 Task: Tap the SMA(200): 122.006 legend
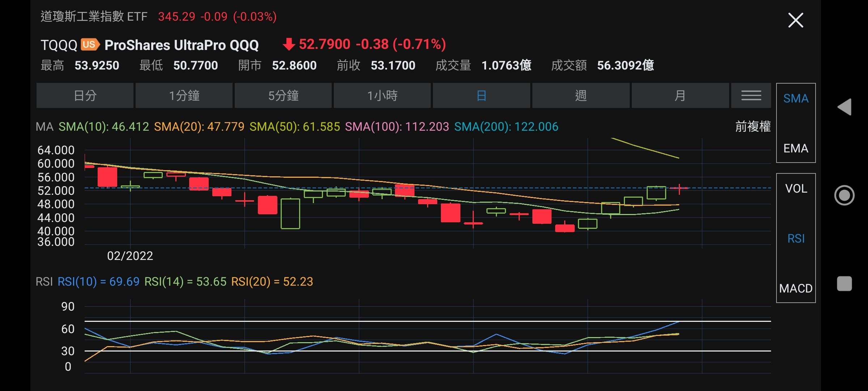click(506, 127)
